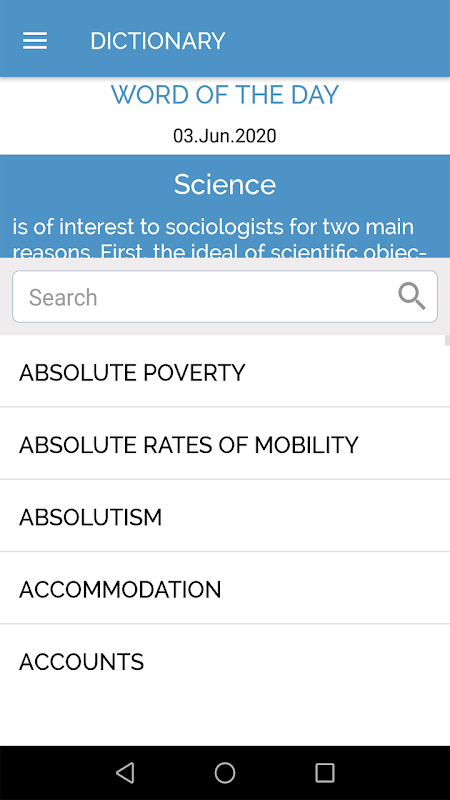Image resolution: width=450 pixels, height=800 pixels.
Task: Tap the WORD OF THE DAY heading
Action: click(x=224, y=95)
